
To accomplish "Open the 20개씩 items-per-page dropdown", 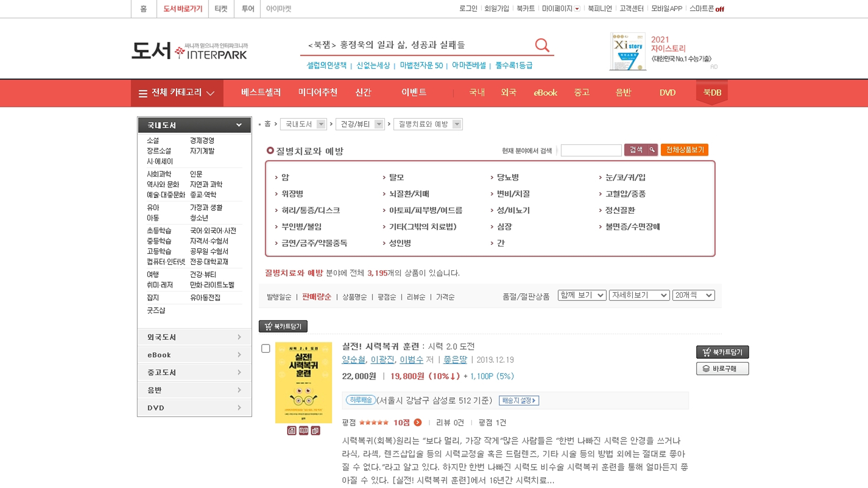I will (693, 295).
